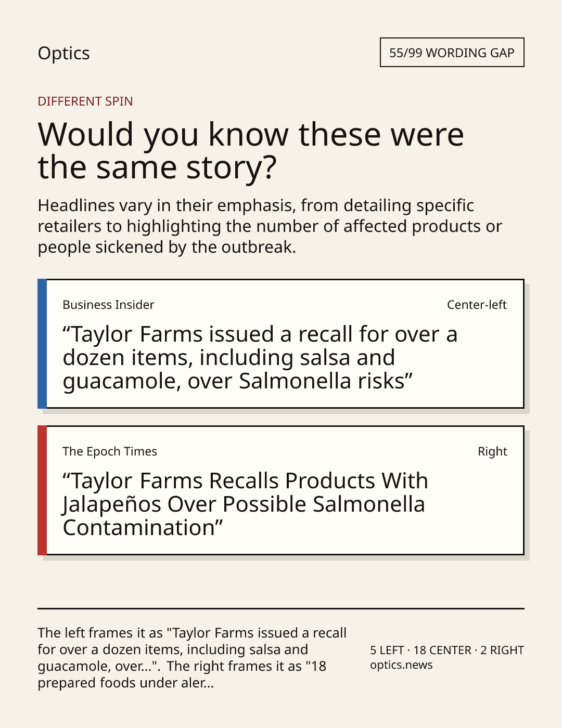Click the 5 LEFT 18 CENTER coverage count
Image resolution: width=562 pixels, height=728 pixels.
[447, 650]
